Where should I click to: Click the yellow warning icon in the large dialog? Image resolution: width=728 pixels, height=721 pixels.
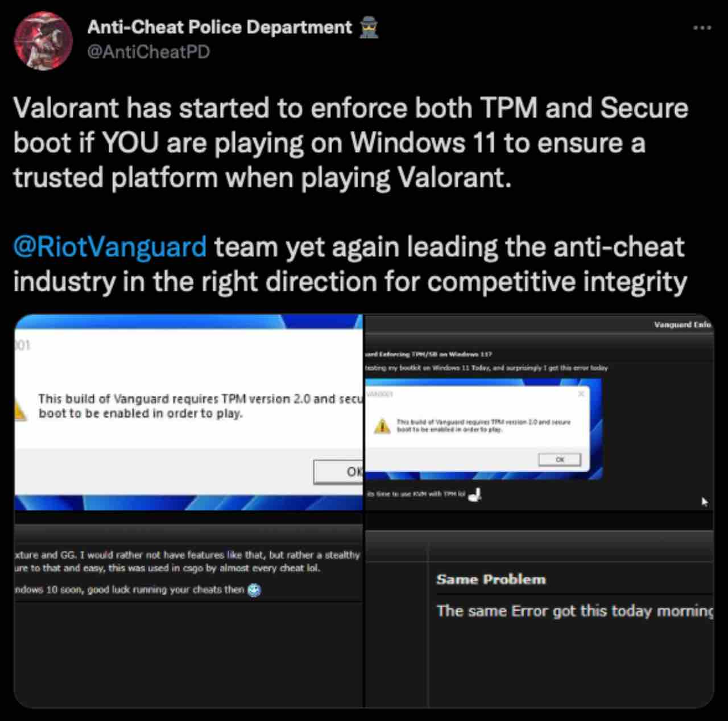coord(20,410)
